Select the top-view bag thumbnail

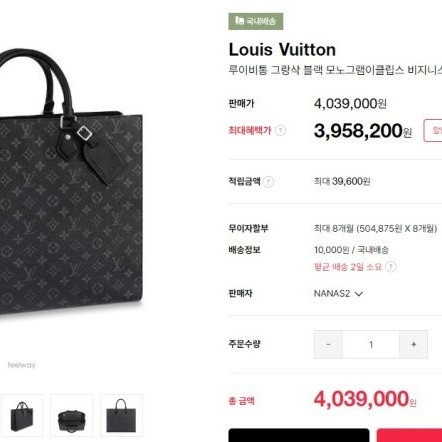pyautogui.click(x=71, y=415)
